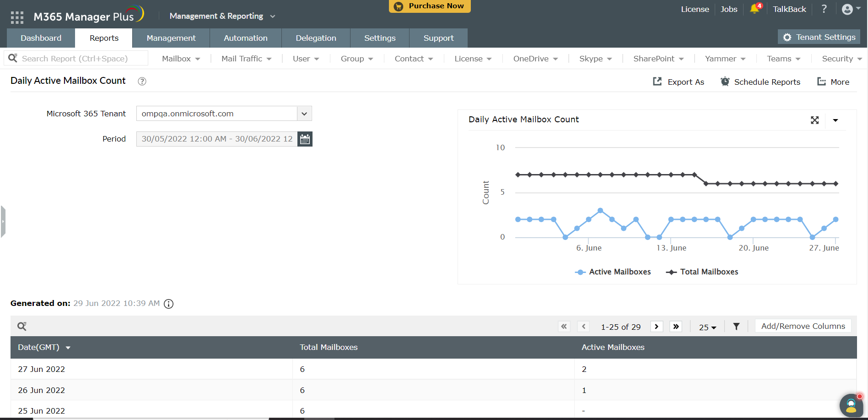Expand the Yammer reports menu
Screen dimensions: 868x420
coord(725,59)
